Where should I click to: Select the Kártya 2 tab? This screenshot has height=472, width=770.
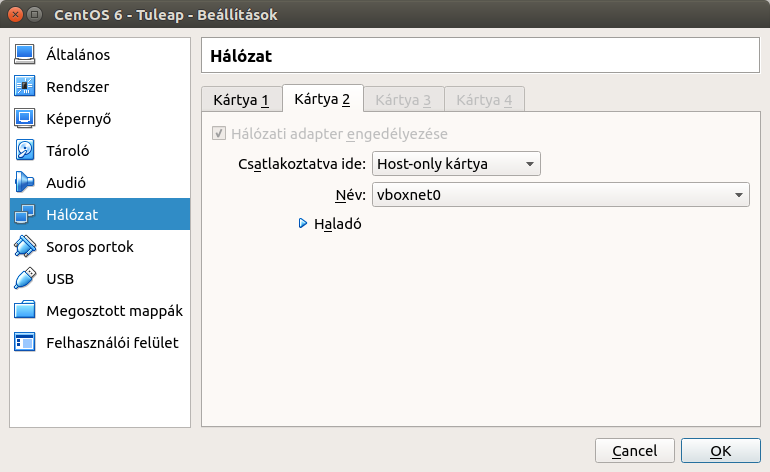click(323, 99)
